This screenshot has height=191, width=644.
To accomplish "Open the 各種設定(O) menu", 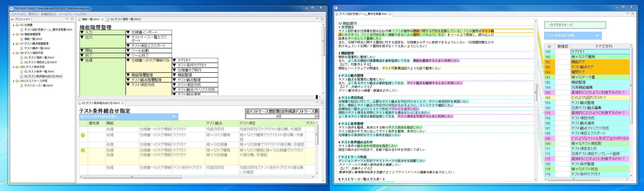I will pyautogui.click(x=48, y=14).
